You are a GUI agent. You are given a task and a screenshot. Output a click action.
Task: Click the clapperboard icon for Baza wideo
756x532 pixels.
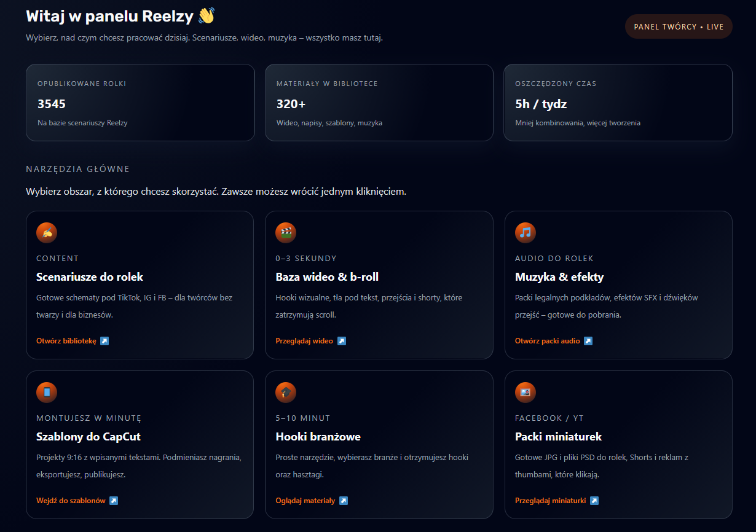click(286, 233)
